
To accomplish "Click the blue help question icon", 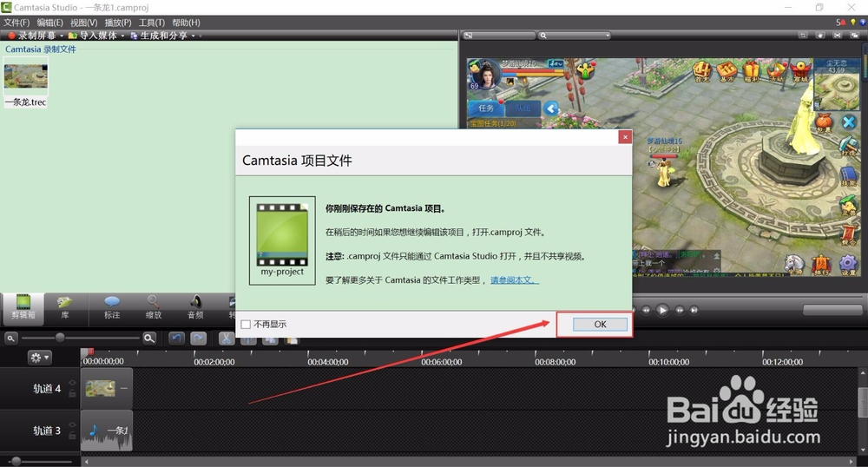I will pyautogui.click(x=863, y=23).
